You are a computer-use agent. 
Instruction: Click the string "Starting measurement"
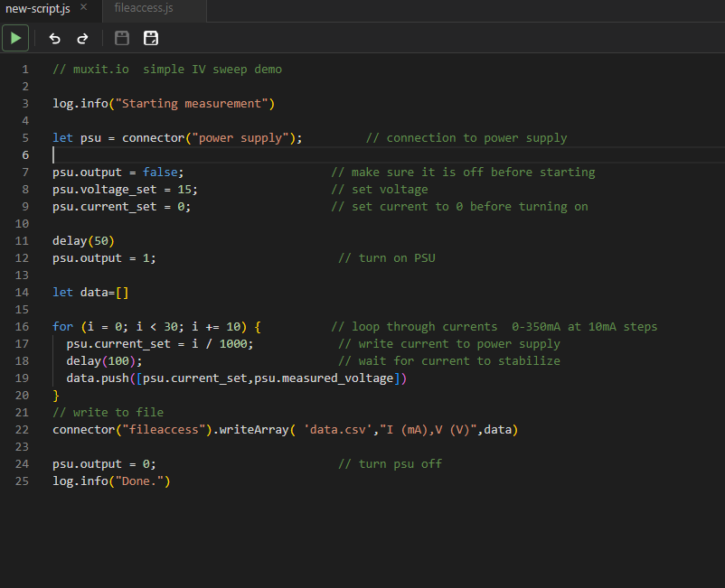point(192,104)
